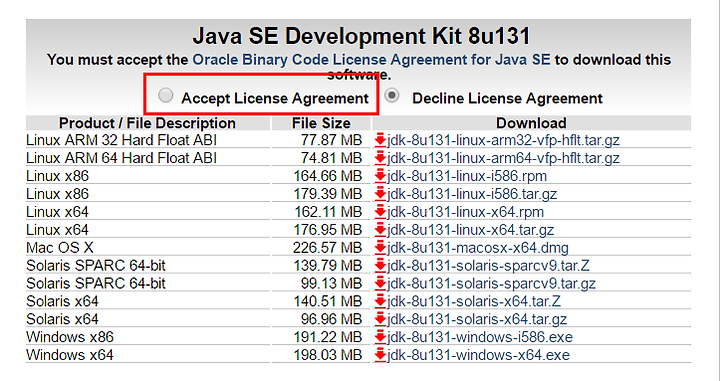
Task: Click the 96.96 MB file size
Action: [332, 319]
